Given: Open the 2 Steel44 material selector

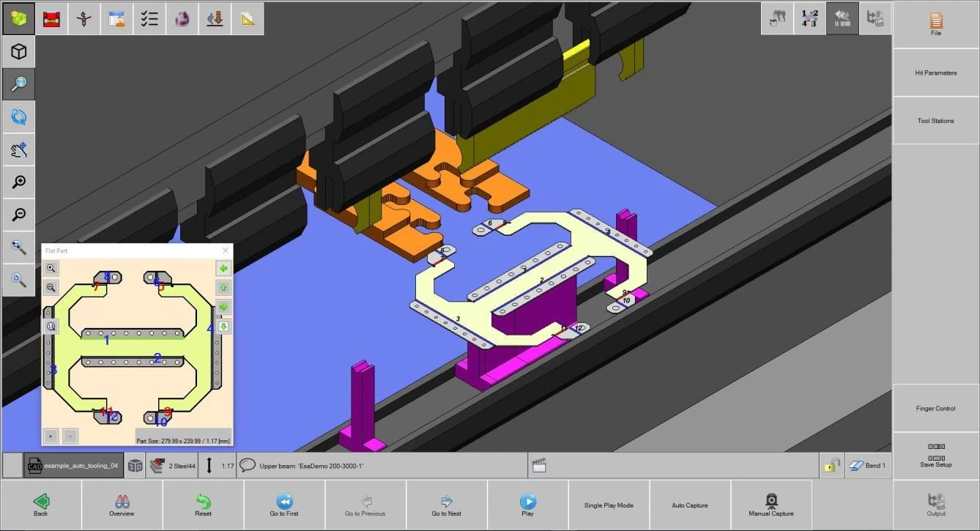Looking at the screenshot, I should tap(171, 465).
